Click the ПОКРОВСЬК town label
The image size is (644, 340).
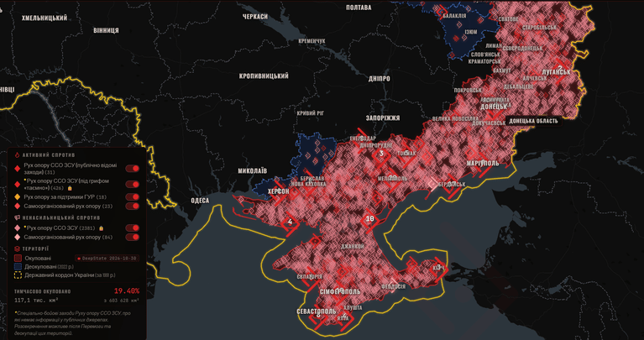tap(468, 90)
